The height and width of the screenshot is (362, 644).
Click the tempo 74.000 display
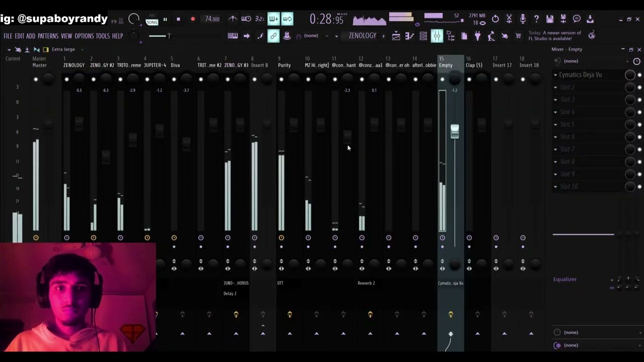point(212,19)
